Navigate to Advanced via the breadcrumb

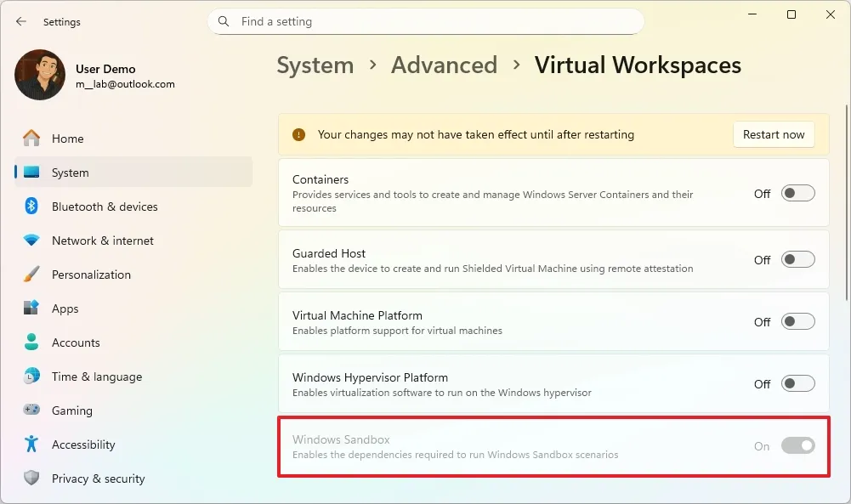pyautogui.click(x=444, y=65)
